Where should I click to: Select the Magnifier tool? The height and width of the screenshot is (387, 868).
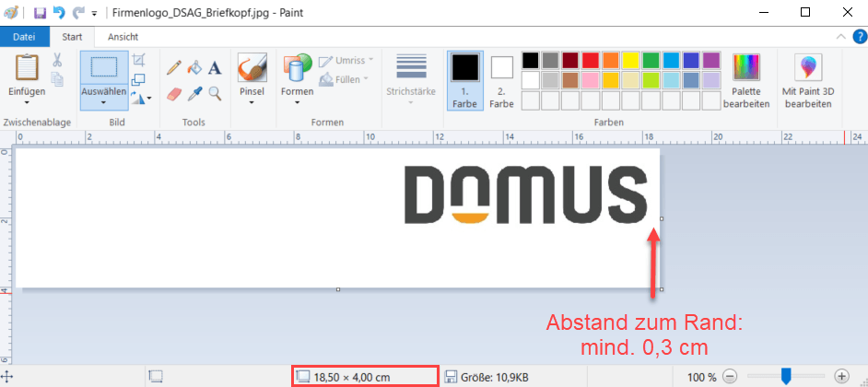[x=215, y=94]
